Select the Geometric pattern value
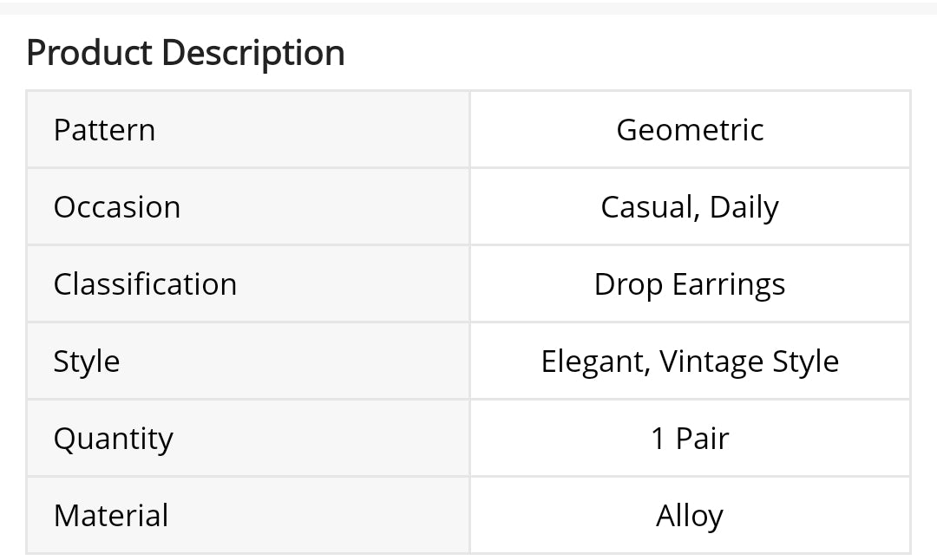Screen dimensions: 937x560 (x=690, y=130)
